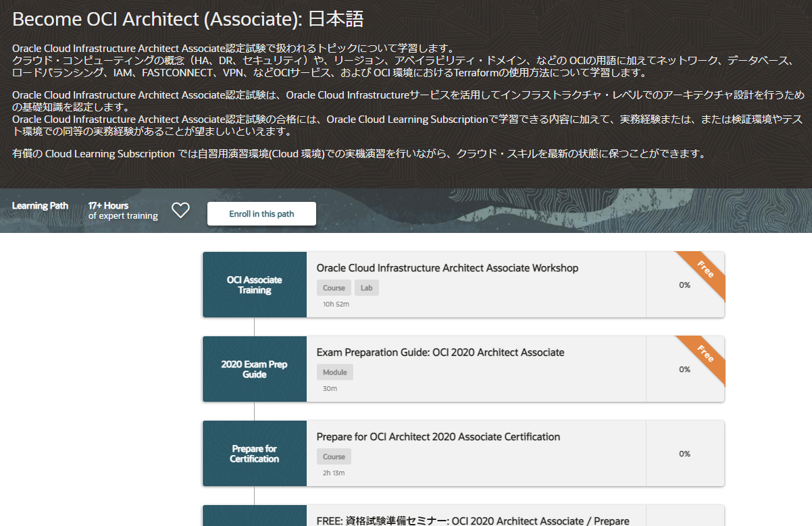This screenshot has height=526, width=812.
Task: Click the Free ribbon on Workshop card
Action: point(705,269)
